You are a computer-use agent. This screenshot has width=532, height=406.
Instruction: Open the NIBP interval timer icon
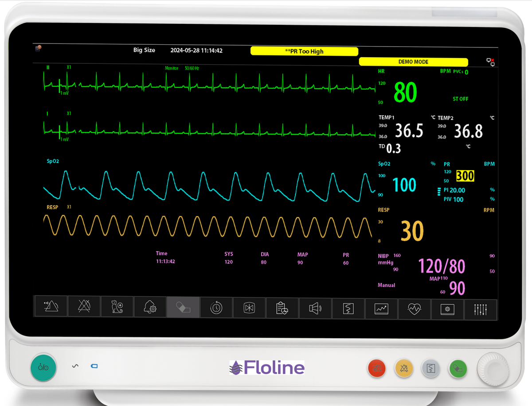pyautogui.click(x=216, y=307)
